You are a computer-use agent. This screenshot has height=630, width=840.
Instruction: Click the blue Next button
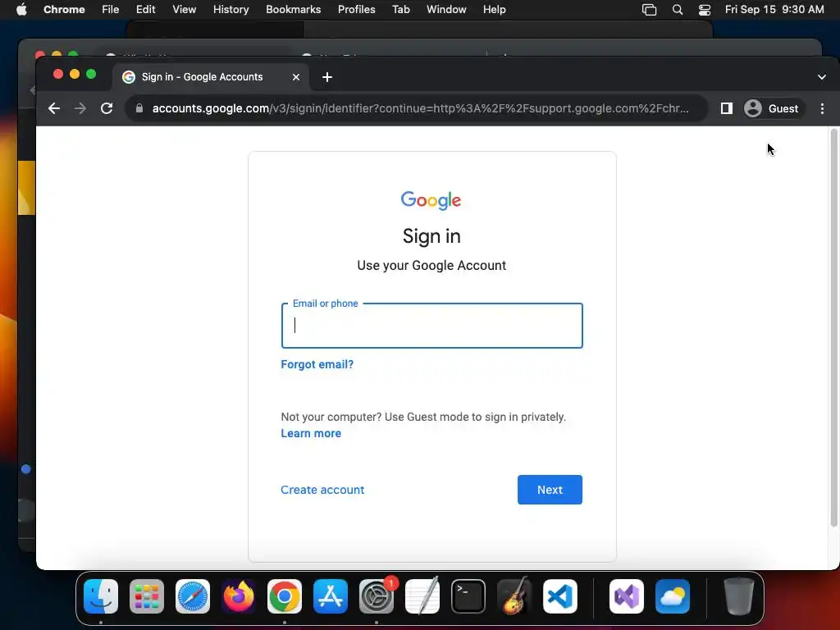(x=550, y=490)
